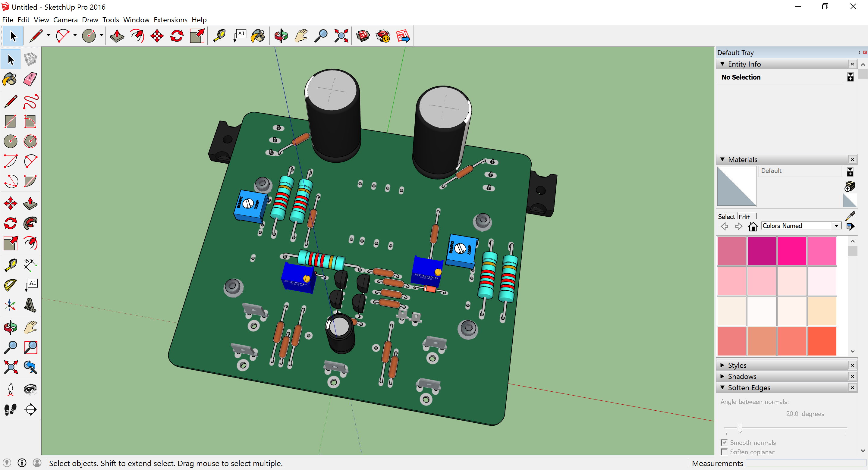Click Orbit tool in top toolbar

click(x=281, y=36)
